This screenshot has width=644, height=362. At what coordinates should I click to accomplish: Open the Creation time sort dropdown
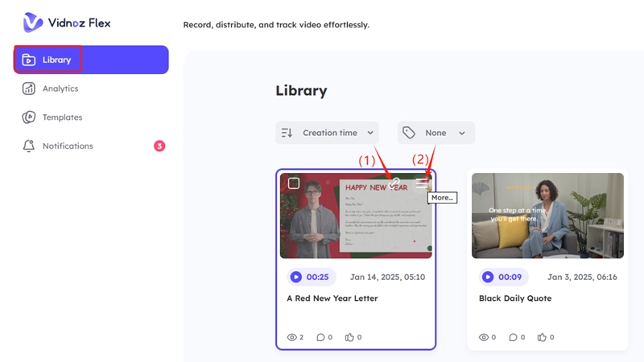click(x=327, y=133)
